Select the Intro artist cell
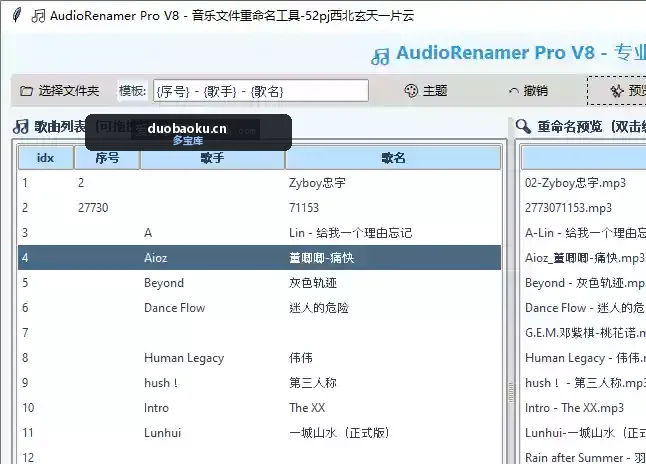This screenshot has width=646, height=464. (157, 408)
